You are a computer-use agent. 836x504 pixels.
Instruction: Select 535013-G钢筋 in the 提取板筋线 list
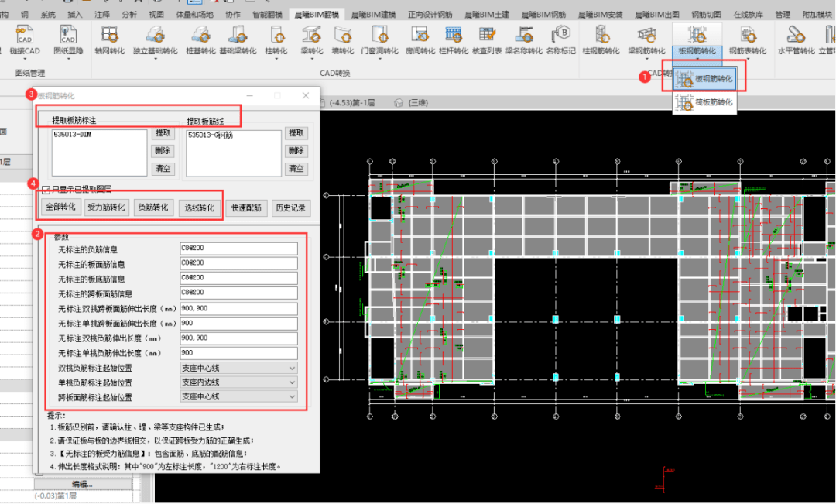(x=210, y=135)
